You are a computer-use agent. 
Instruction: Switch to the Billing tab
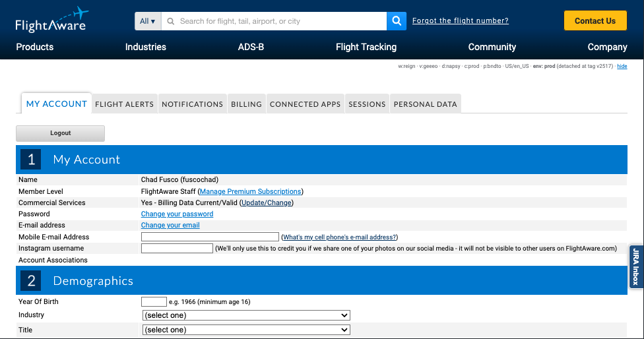point(246,104)
